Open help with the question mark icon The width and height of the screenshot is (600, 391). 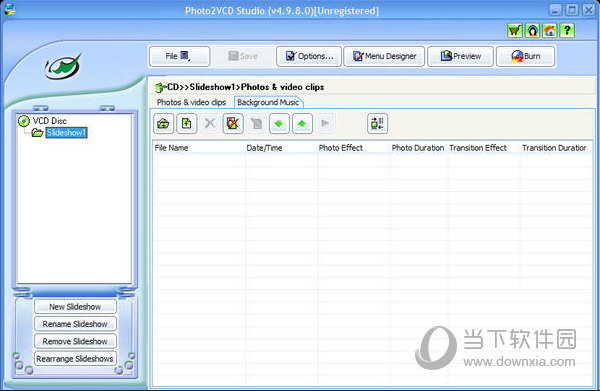click(567, 30)
